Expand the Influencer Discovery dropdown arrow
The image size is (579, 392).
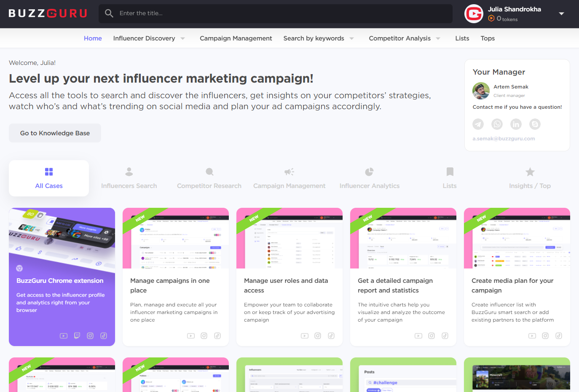coord(183,38)
